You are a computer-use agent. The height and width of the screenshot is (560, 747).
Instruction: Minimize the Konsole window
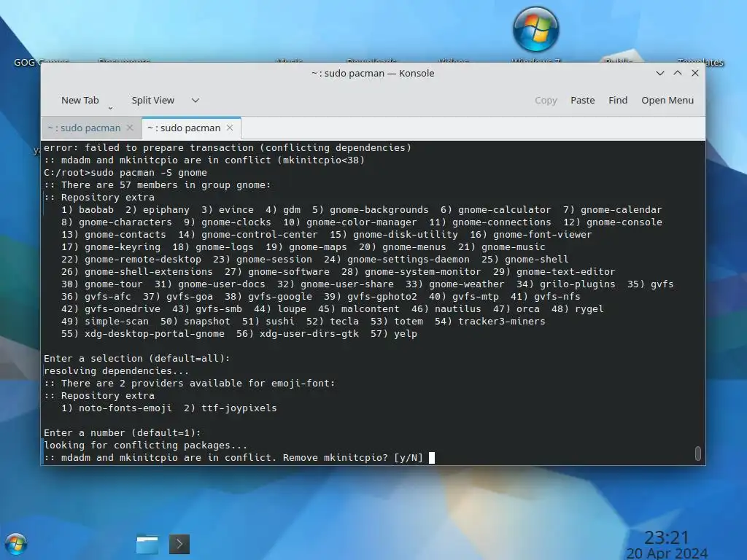[x=659, y=73]
